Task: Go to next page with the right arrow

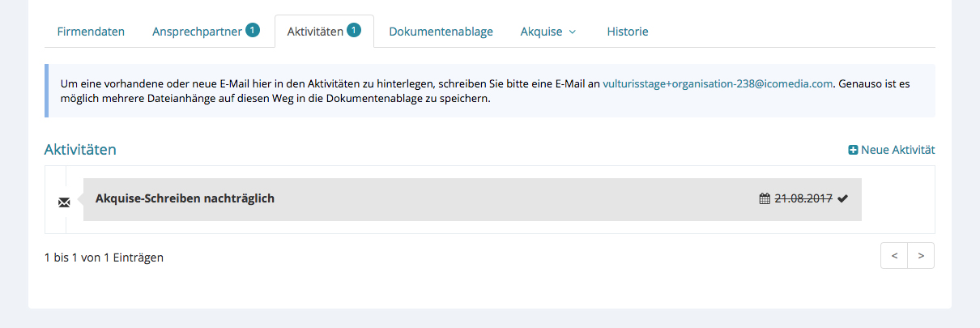Action: [x=921, y=255]
